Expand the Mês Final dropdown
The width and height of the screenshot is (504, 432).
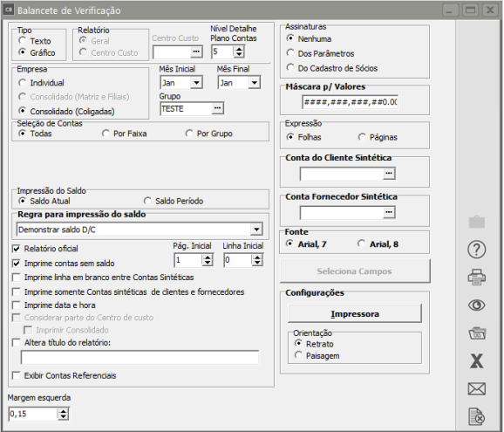point(254,83)
